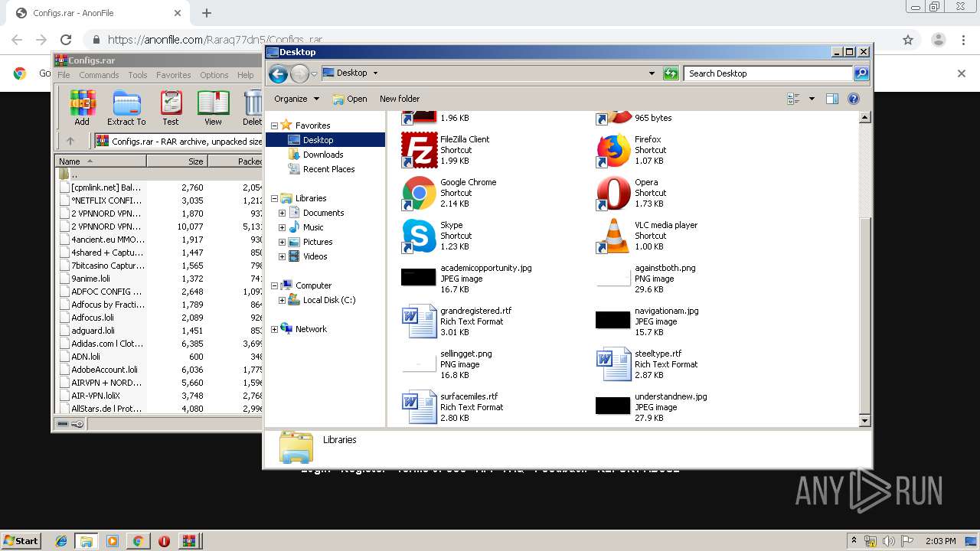Open the WinRAR Favorites menu
Viewport: 980px width, 551px height.
174,75
